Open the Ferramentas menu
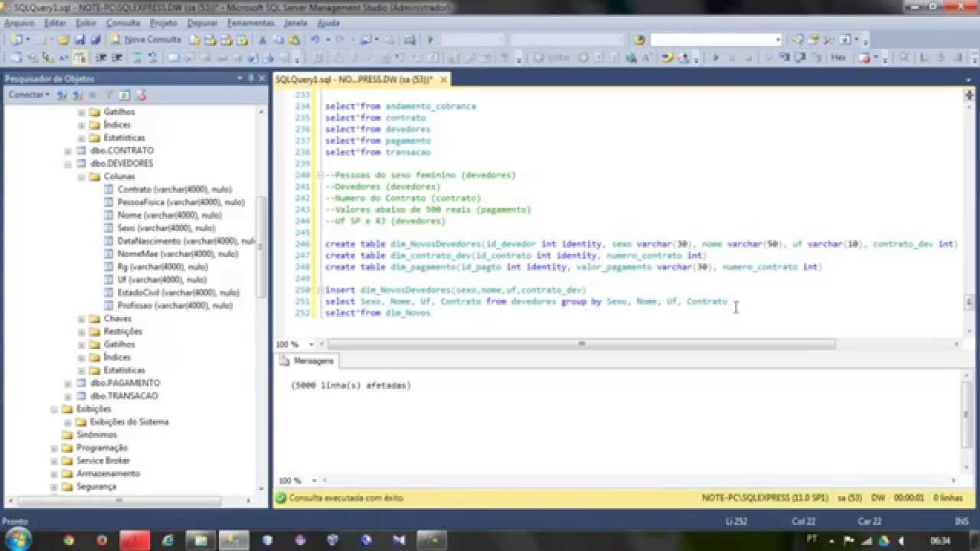This screenshot has height=551, width=980. click(x=250, y=23)
